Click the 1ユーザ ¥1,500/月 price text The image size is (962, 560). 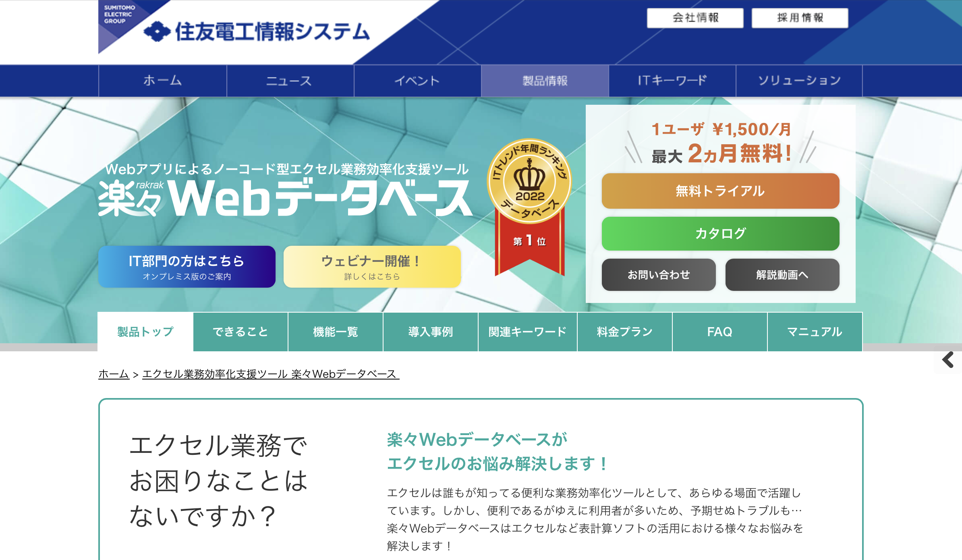tap(721, 129)
